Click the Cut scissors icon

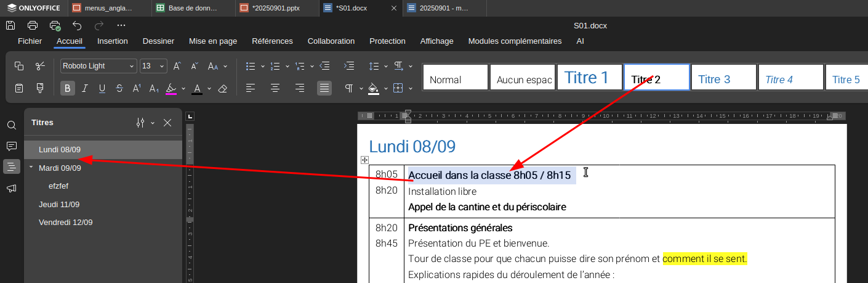coord(40,66)
